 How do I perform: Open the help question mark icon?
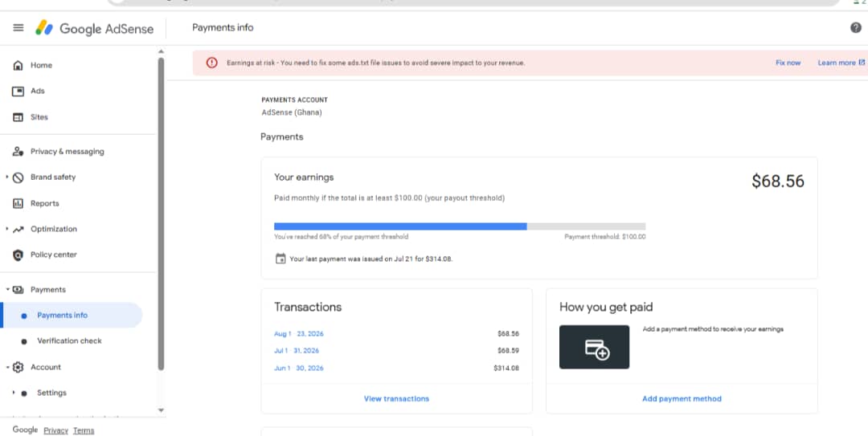(856, 27)
